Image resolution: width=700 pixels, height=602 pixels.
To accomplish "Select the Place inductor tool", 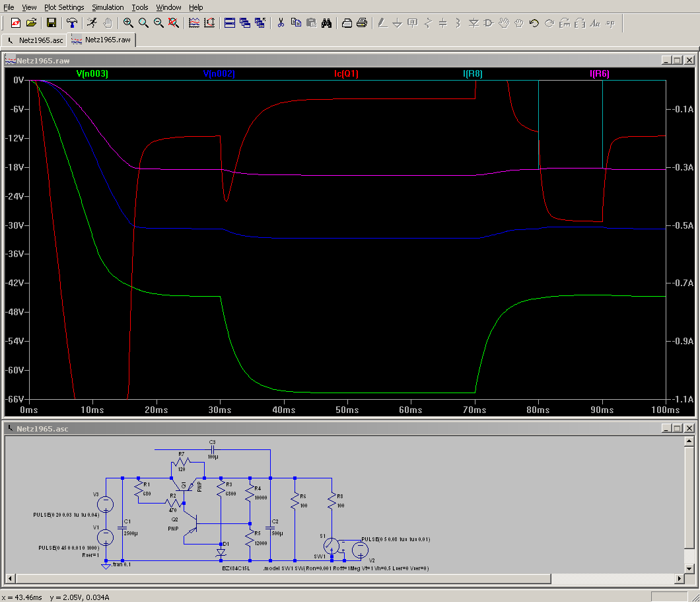I will (x=458, y=22).
